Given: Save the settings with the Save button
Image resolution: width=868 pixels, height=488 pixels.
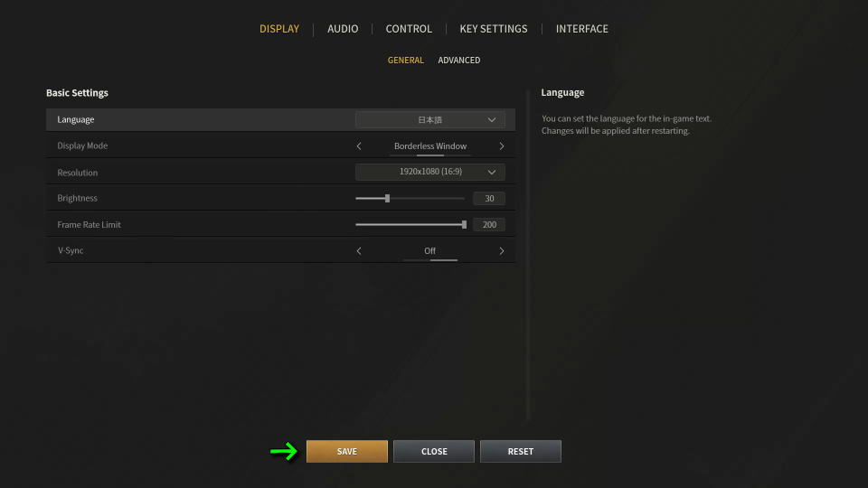Looking at the screenshot, I should click(347, 452).
